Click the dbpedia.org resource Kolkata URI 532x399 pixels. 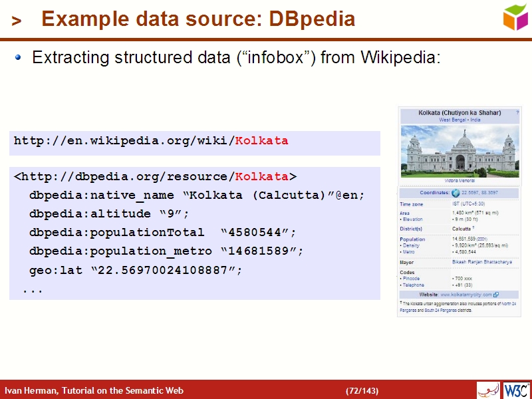coord(155,177)
